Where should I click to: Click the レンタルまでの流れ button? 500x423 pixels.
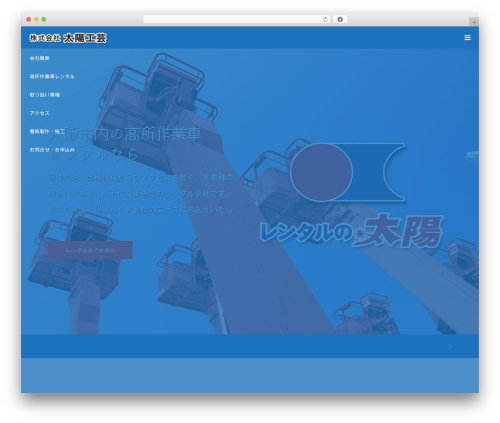pos(90,250)
